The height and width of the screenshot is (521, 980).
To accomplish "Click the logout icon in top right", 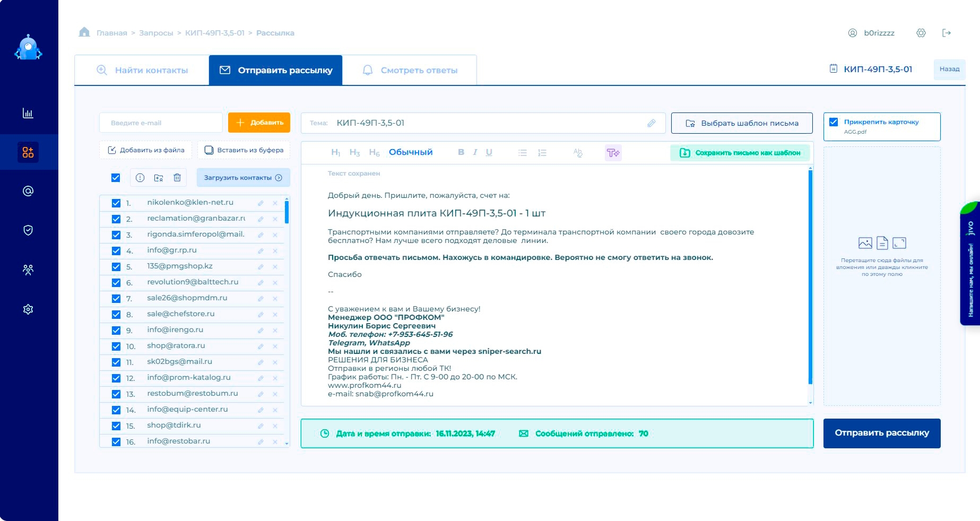I will click(x=947, y=33).
